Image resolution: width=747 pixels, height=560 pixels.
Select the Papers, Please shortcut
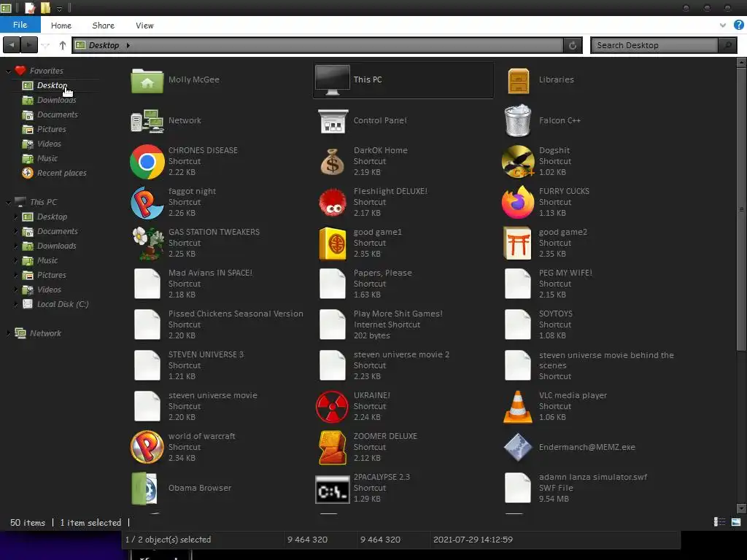pyautogui.click(x=367, y=284)
